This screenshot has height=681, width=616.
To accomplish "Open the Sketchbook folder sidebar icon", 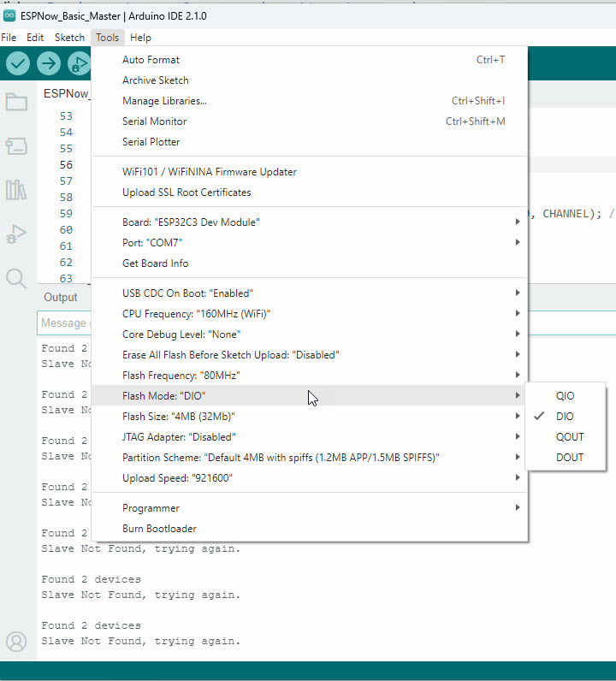I will [x=16, y=102].
